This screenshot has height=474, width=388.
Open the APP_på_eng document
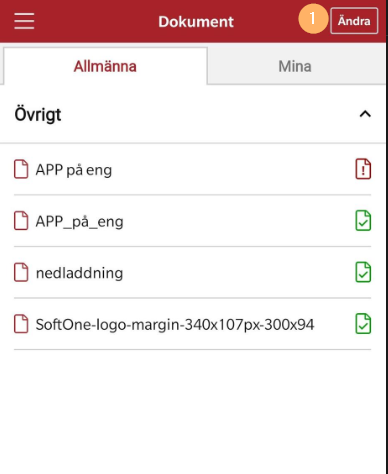[x=192, y=221]
